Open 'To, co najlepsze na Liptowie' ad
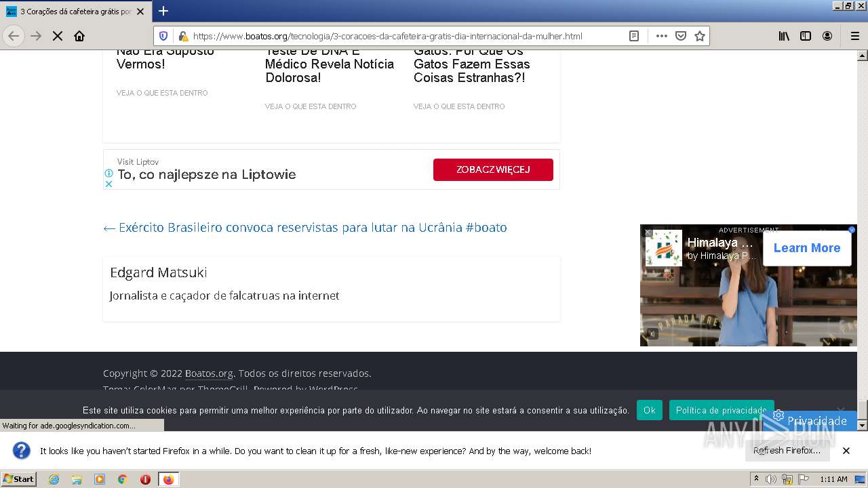The width and height of the screenshot is (868, 488). pos(206,174)
